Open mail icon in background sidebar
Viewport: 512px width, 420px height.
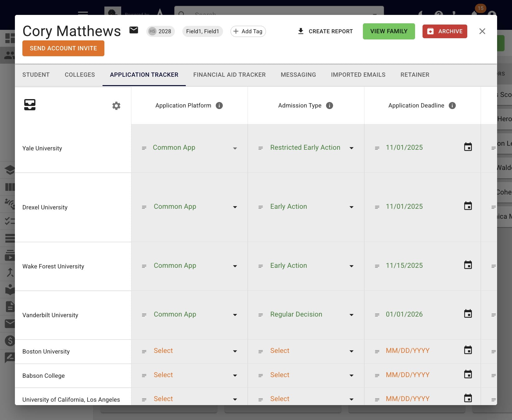10,323
